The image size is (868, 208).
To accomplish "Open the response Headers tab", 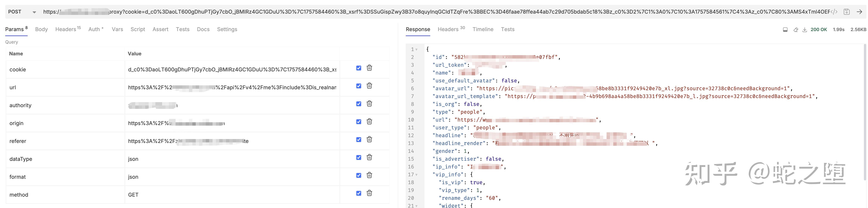I will pos(451,29).
